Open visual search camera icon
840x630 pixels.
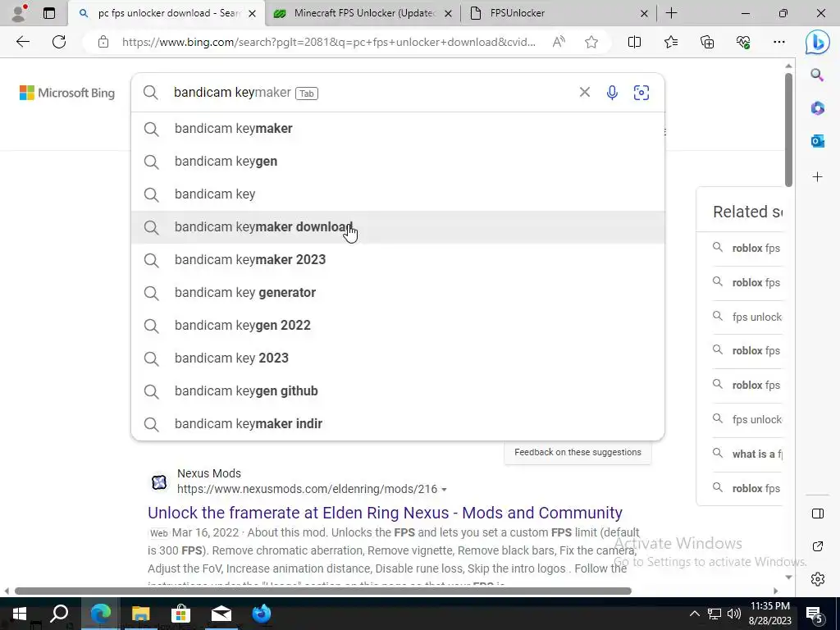(641, 93)
